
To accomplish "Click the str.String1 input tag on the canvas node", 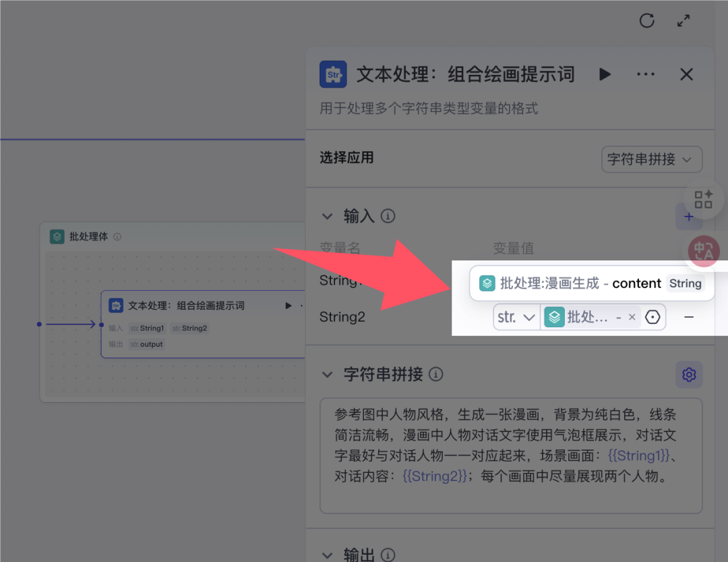I will tap(147, 328).
